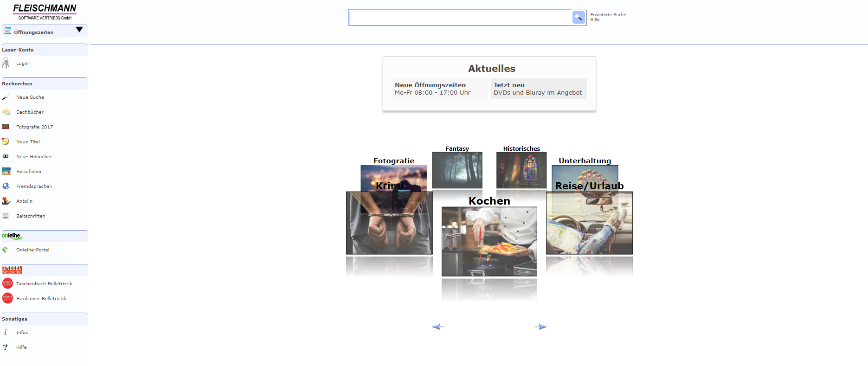Select the Krimi cover image
Screen dimensions: 868x366
389,223
